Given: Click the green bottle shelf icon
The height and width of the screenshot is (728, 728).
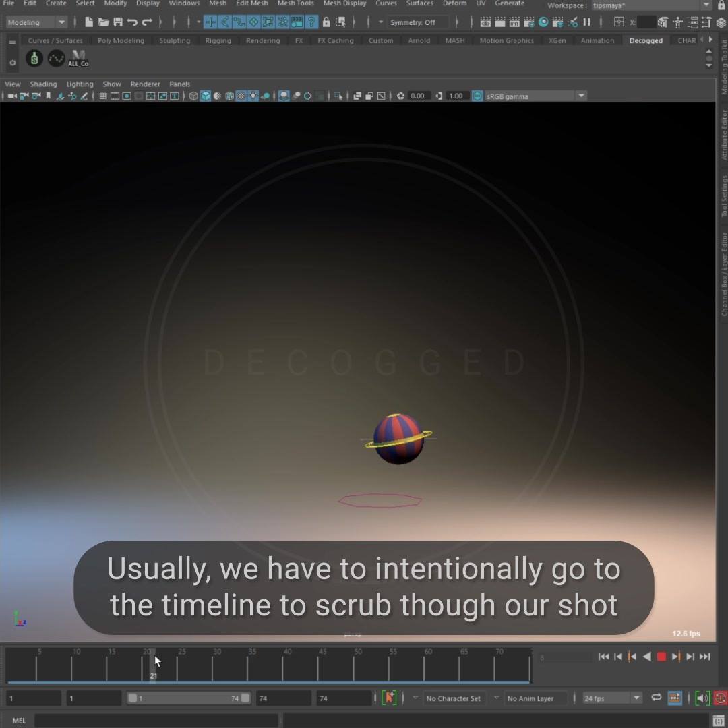Looking at the screenshot, I should click(34, 59).
